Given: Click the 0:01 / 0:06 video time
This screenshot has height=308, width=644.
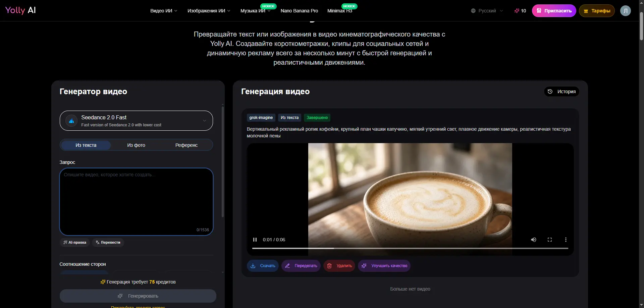Looking at the screenshot, I should coord(274,240).
